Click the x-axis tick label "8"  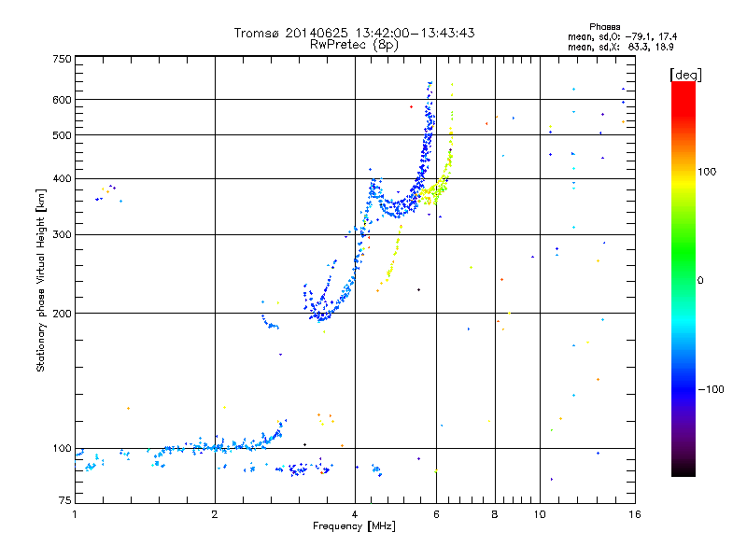(x=495, y=514)
